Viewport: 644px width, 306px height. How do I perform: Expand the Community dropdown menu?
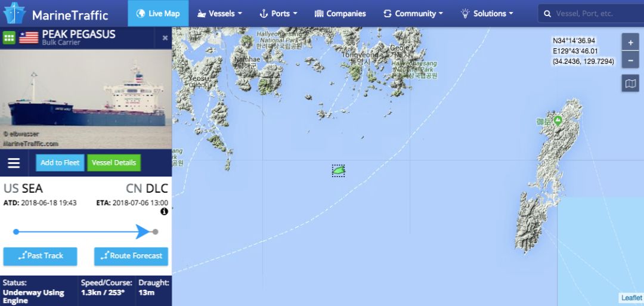(x=413, y=14)
